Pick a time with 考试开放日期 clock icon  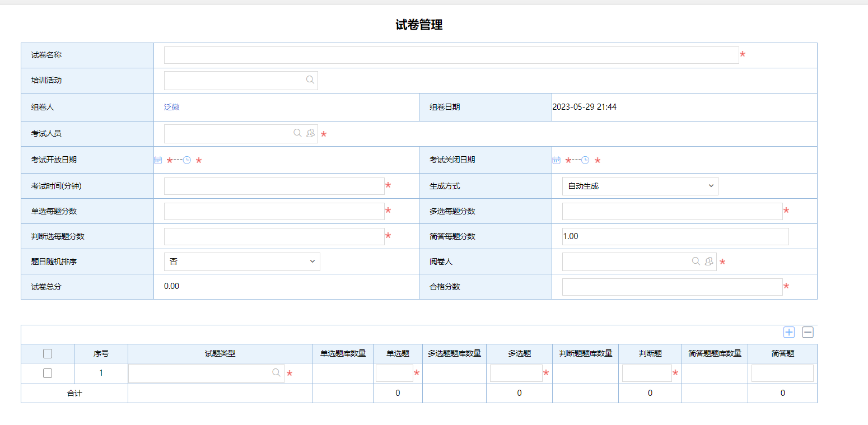(187, 160)
